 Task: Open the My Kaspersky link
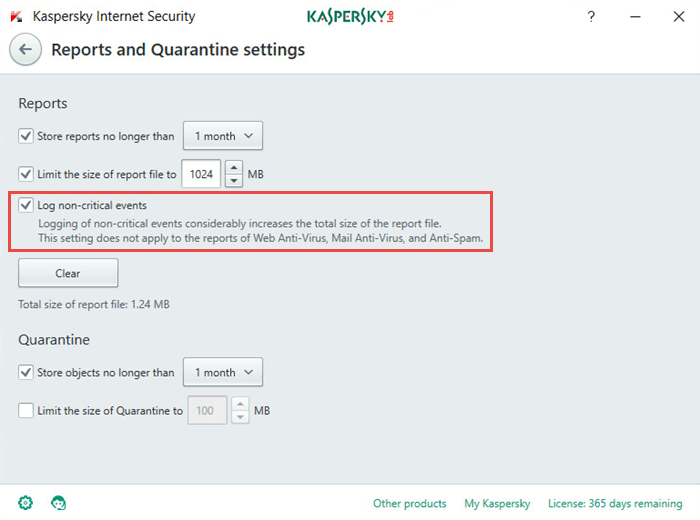click(497, 503)
